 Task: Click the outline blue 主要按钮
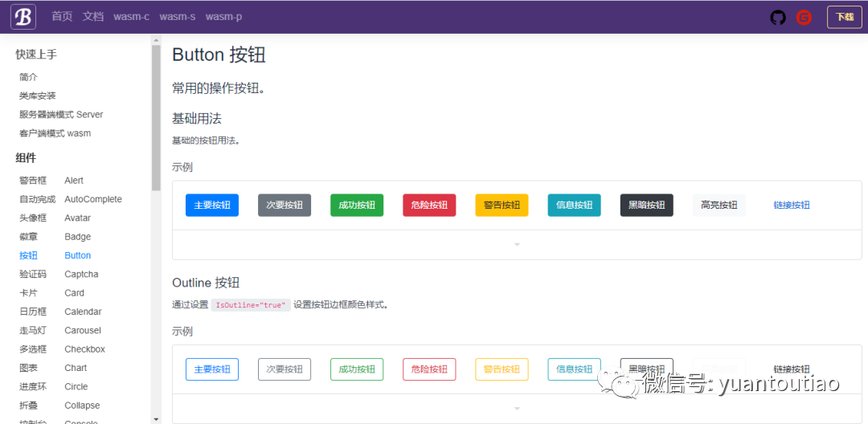pyautogui.click(x=212, y=369)
